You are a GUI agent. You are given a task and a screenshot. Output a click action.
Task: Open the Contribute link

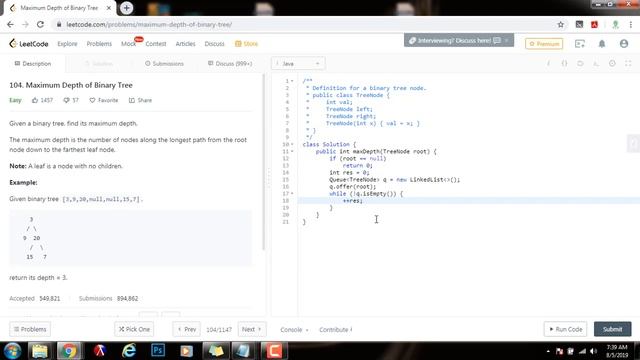(x=336, y=329)
